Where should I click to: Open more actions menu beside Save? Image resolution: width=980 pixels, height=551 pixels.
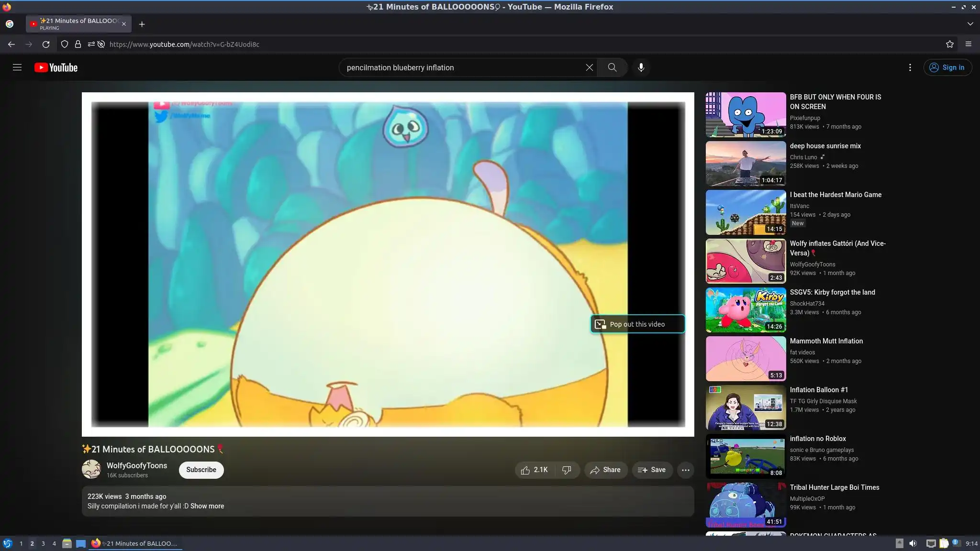click(x=685, y=470)
